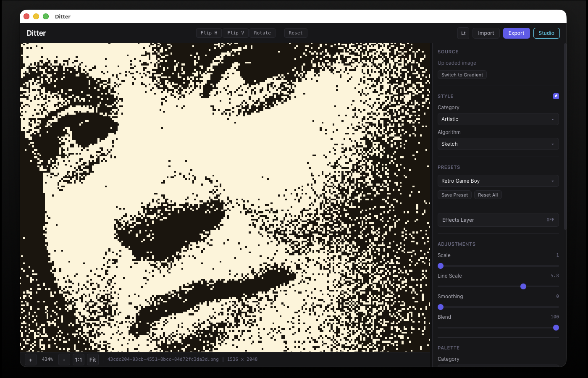Click the Import button

486,33
